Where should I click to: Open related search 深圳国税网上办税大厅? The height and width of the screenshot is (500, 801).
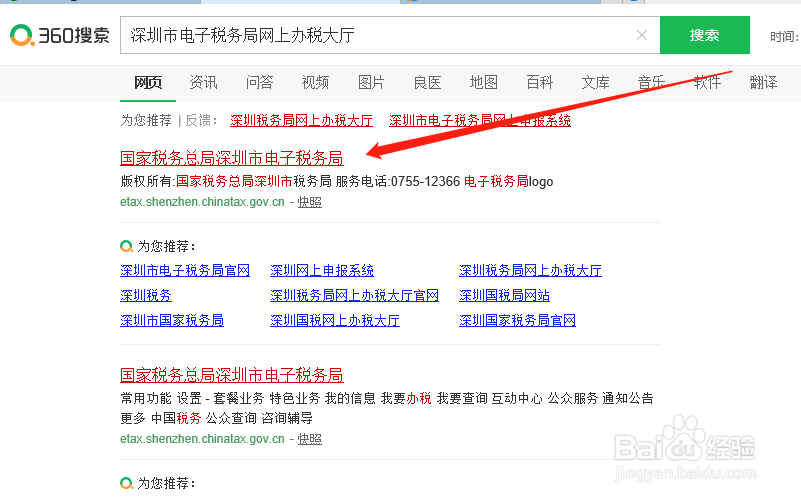pos(335,320)
